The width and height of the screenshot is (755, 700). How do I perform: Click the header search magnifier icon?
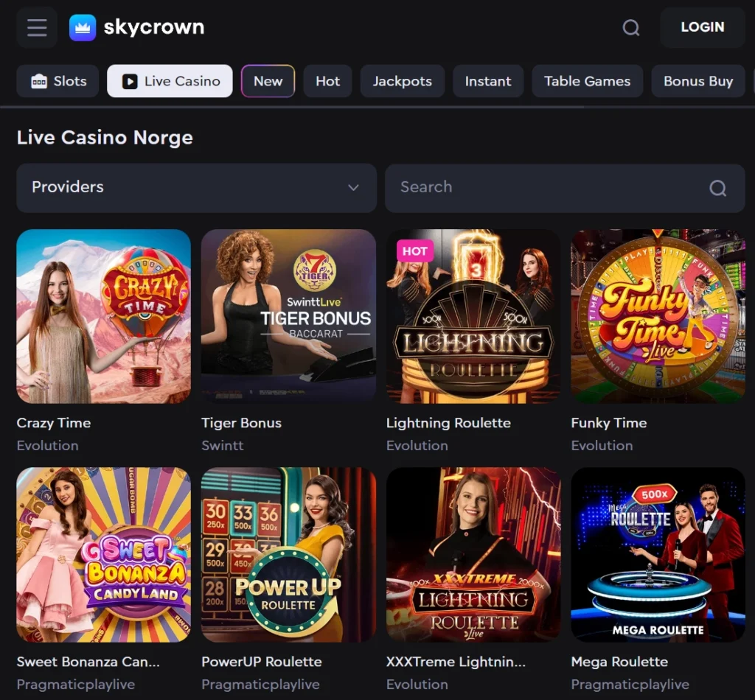point(631,28)
